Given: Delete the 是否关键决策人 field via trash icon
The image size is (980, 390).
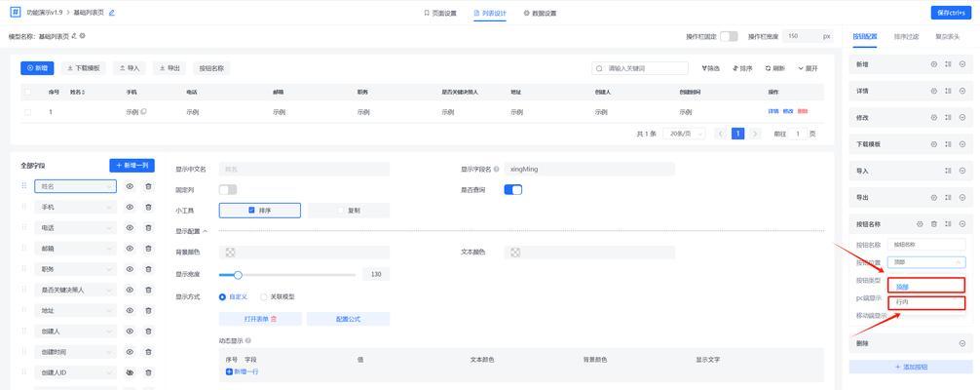Looking at the screenshot, I should 148,290.
